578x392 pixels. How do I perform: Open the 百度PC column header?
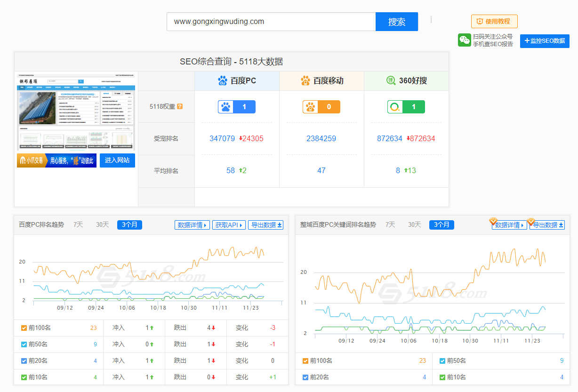point(237,81)
